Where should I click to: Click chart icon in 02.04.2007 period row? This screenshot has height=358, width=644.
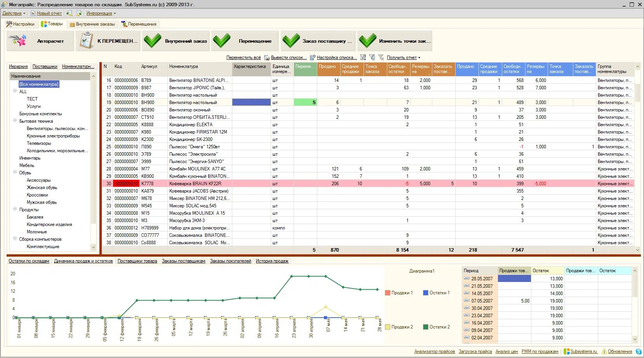[x=466, y=337]
